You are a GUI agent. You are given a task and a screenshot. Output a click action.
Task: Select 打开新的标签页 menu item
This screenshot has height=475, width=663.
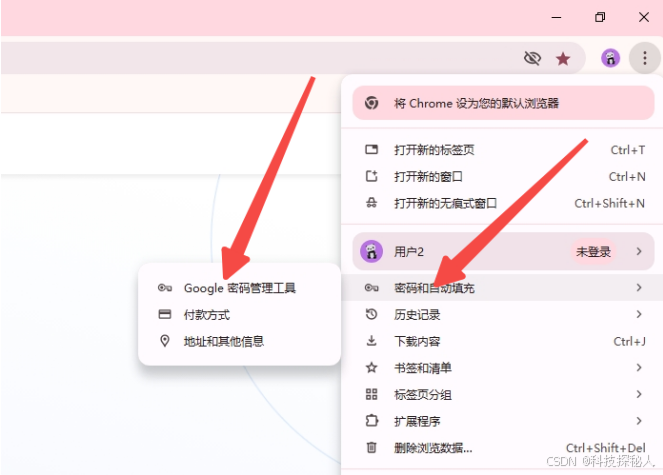[501, 150]
